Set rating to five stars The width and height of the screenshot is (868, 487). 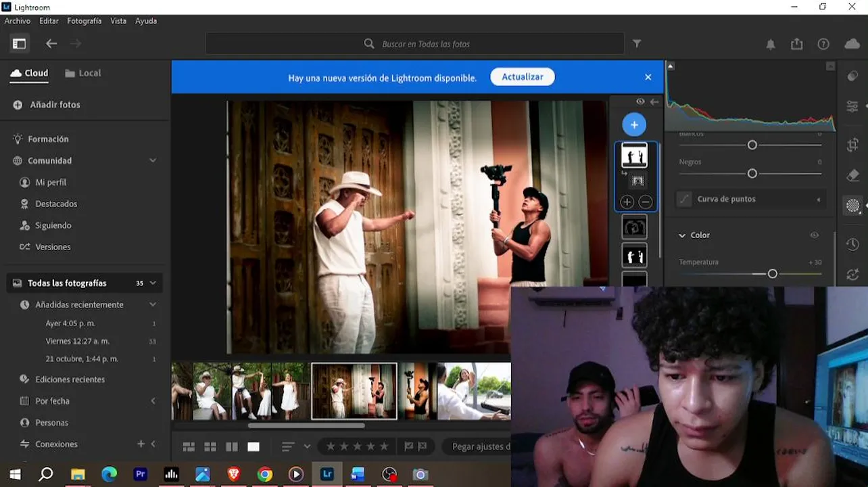(x=384, y=446)
